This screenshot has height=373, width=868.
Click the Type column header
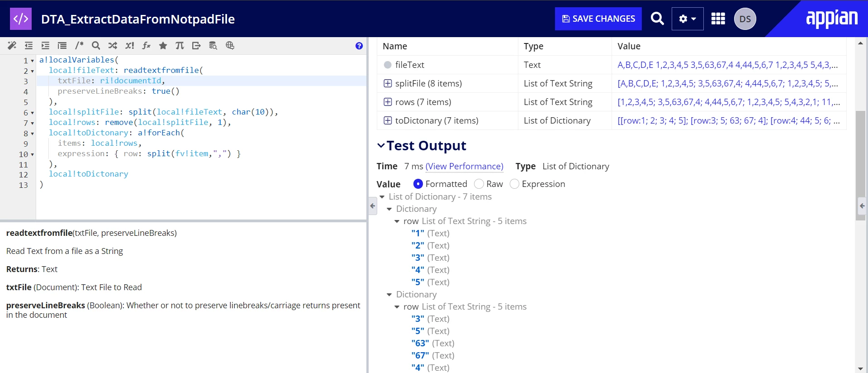coord(534,46)
